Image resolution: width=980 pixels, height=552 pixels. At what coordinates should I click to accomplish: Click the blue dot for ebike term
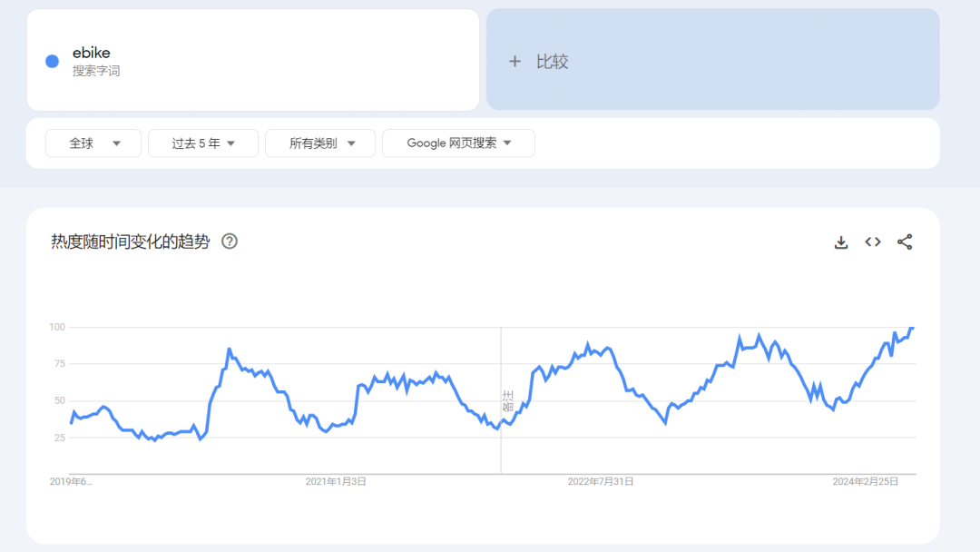pyautogui.click(x=53, y=61)
